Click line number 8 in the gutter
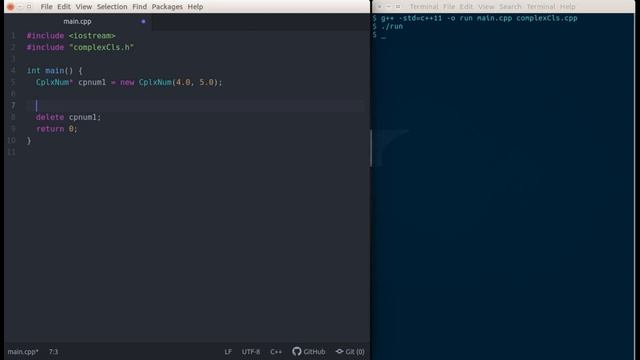The image size is (640, 360). tap(13, 117)
